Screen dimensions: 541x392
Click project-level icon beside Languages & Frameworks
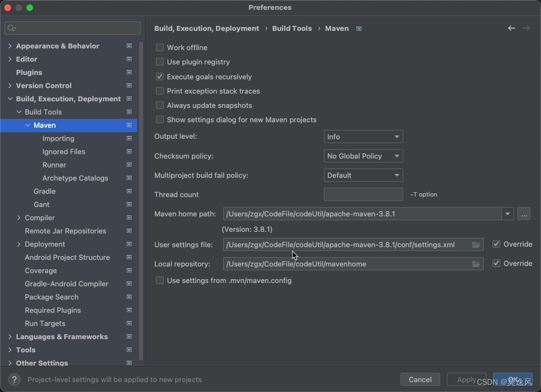click(129, 336)
